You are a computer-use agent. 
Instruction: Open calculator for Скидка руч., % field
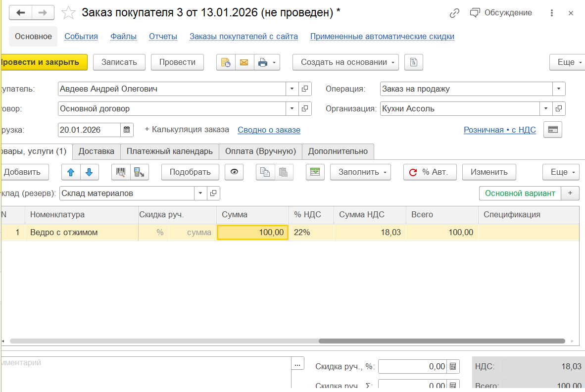pos(452,367)
